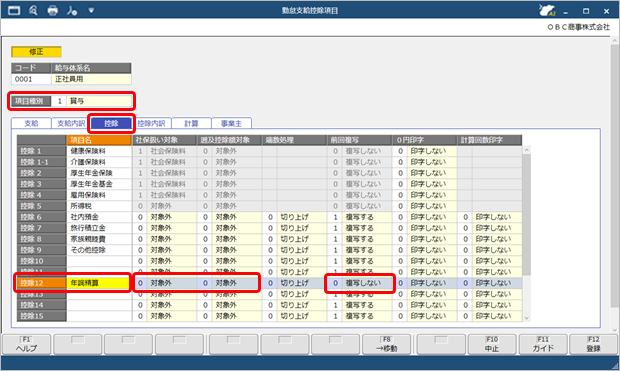
Task: Click the table scrollbar up arrow
Action: 526,150
